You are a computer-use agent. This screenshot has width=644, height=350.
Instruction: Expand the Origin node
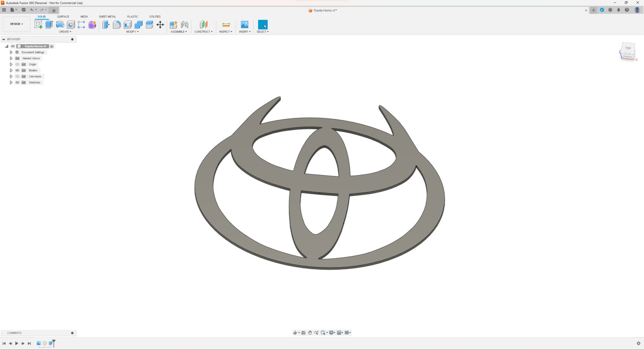tap(11, 64)
